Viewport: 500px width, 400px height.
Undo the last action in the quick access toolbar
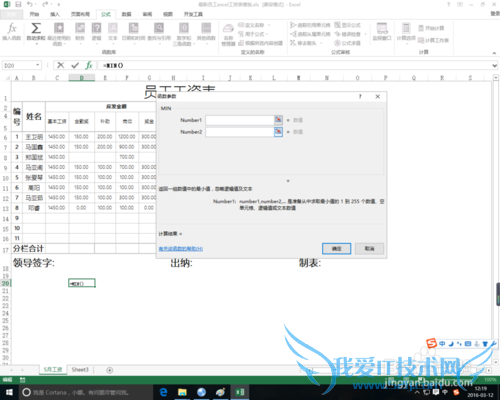click(30, 4)
